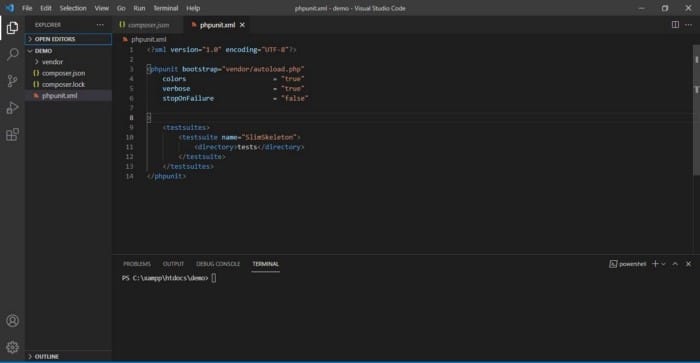Open the View menu
The height and width of the screenshot is (363, 700).
point(101,8)
